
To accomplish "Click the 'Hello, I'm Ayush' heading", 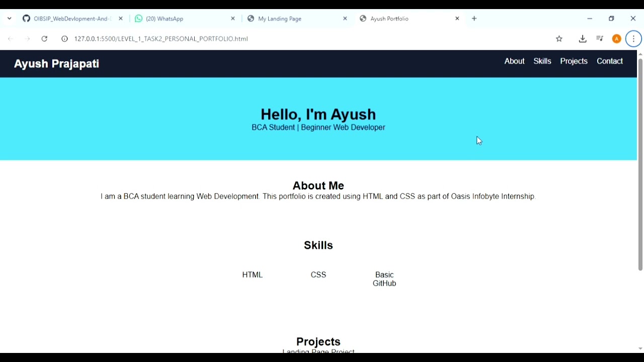I will pyautogui.click(x=318, y=115).
